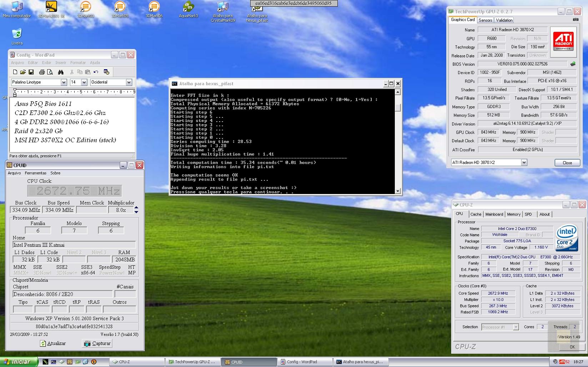This screenshot has height=367, width=588.
Task: Switch to Config - WordPad taskbar button
Action: tap(305, 362)
